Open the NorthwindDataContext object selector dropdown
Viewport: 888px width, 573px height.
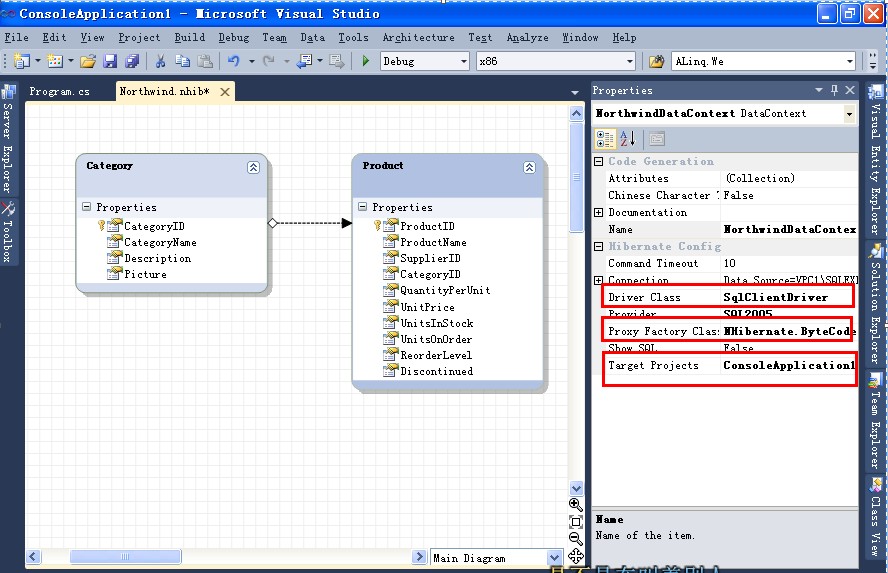point(849,114)
